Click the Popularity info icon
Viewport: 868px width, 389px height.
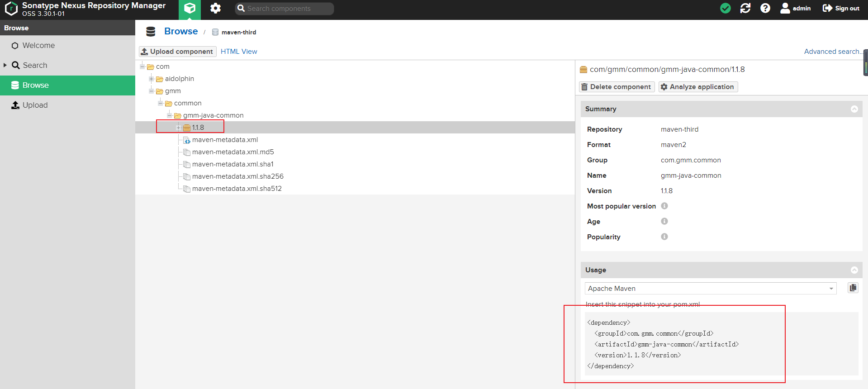(x=664, y=237)
